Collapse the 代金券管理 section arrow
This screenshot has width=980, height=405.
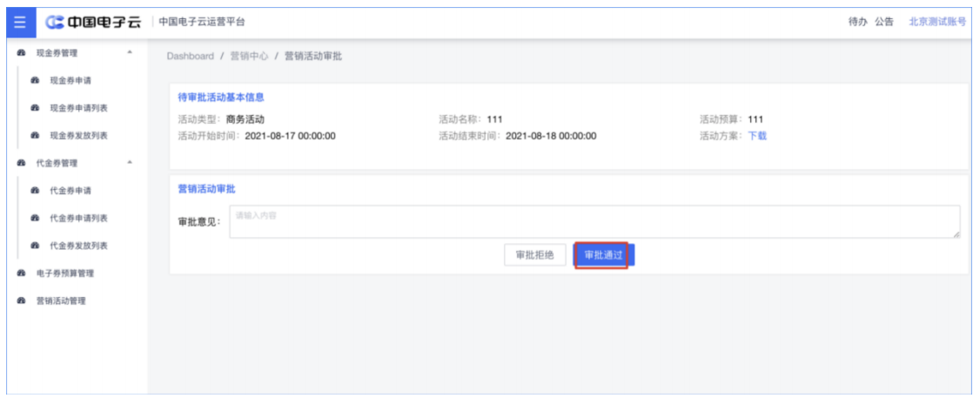pyautogui.click(x=130, y=163)
